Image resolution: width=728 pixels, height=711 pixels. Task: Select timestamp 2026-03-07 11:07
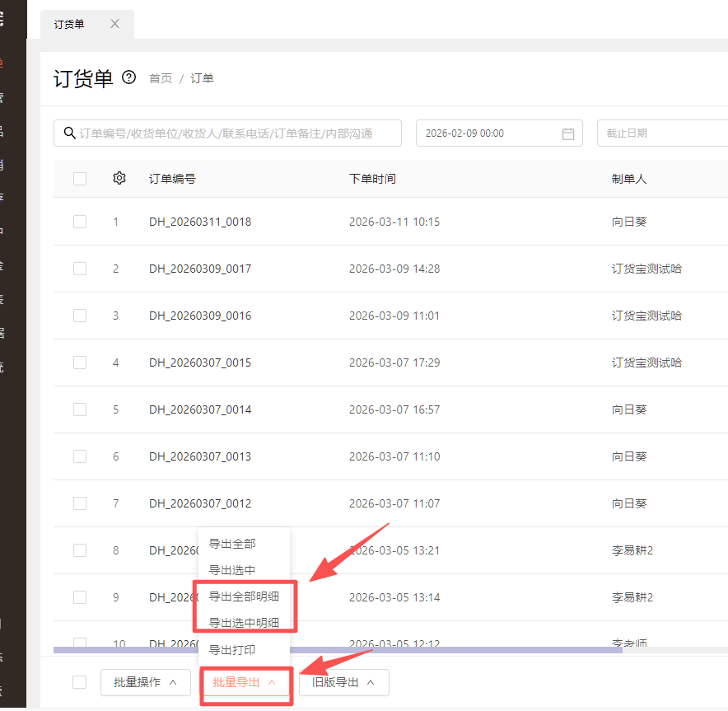point(394,503)
